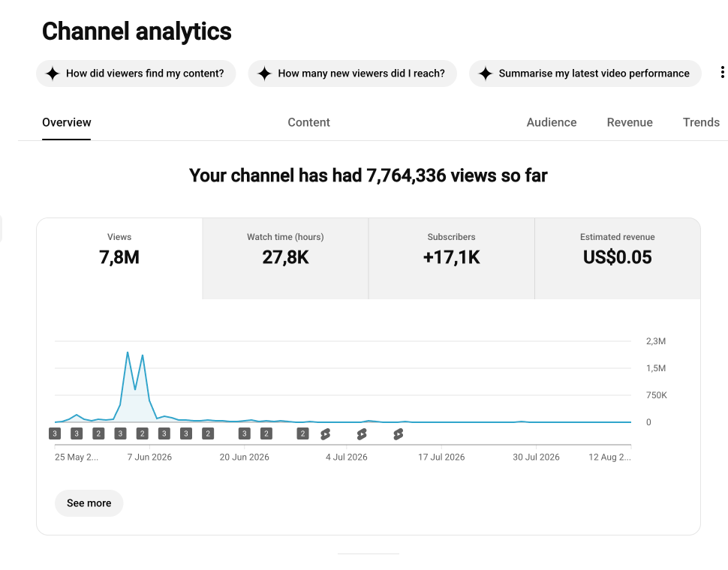Viewport: 728px width, 570px height.
Task: Open the Audience tab
Action: pyautogui.click(x=552, y=122)
